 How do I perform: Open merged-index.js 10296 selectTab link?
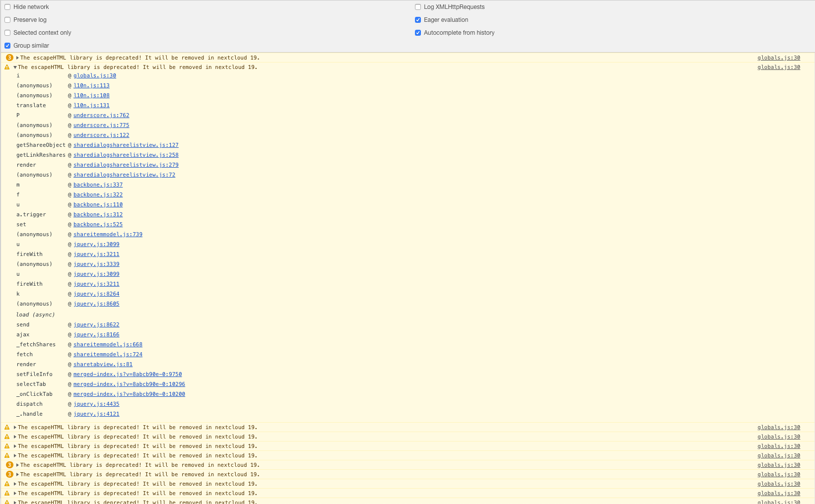(x=129, y=384)
